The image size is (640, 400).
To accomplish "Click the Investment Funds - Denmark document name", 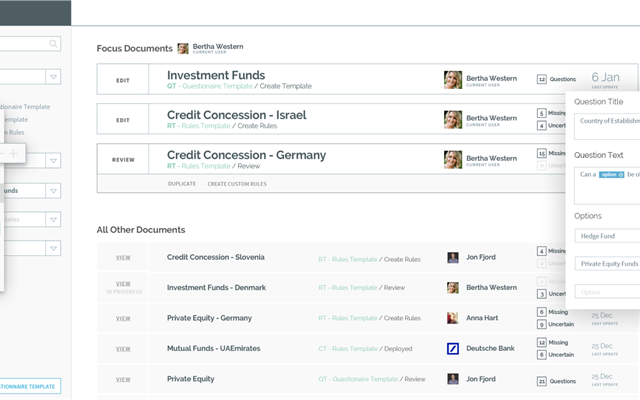I will [216, 288].
